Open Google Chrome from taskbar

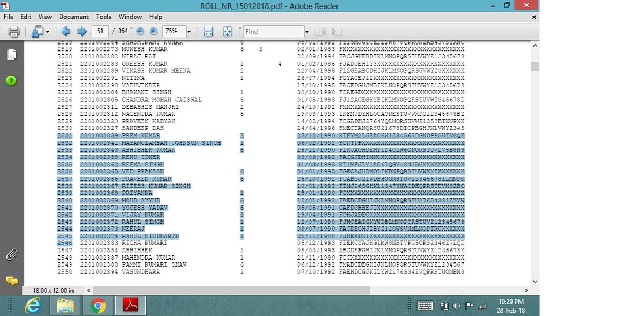click(98, 306)
